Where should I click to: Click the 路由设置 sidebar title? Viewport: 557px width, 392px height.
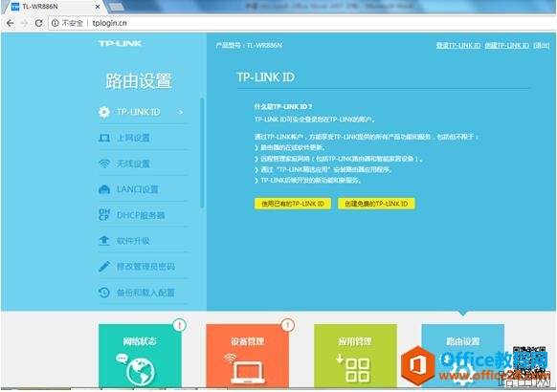pyautogui.click(x=139, y=81)
